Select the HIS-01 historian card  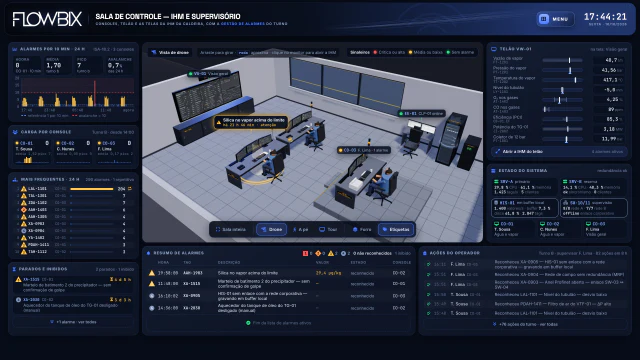[524, 208]
